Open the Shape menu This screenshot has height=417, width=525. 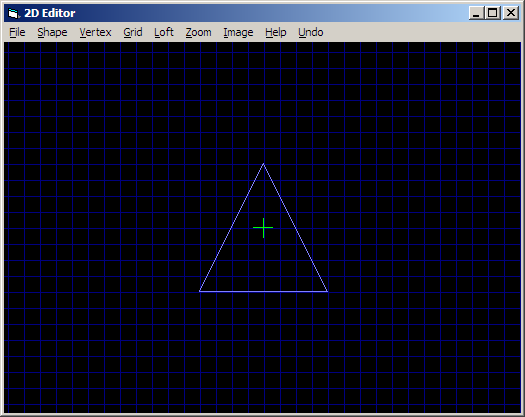pos(52,32)
